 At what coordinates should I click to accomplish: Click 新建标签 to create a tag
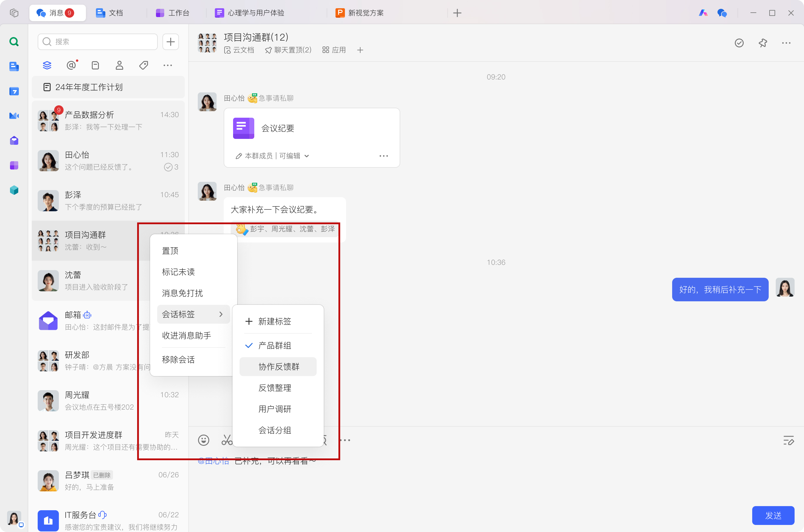[274, 321]
